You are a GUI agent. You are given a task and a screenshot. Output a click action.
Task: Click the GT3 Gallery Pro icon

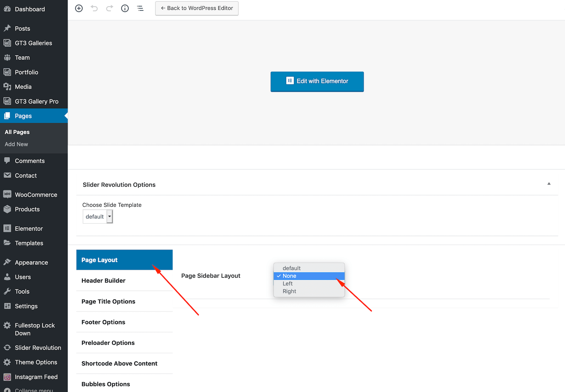coord(7,101)
